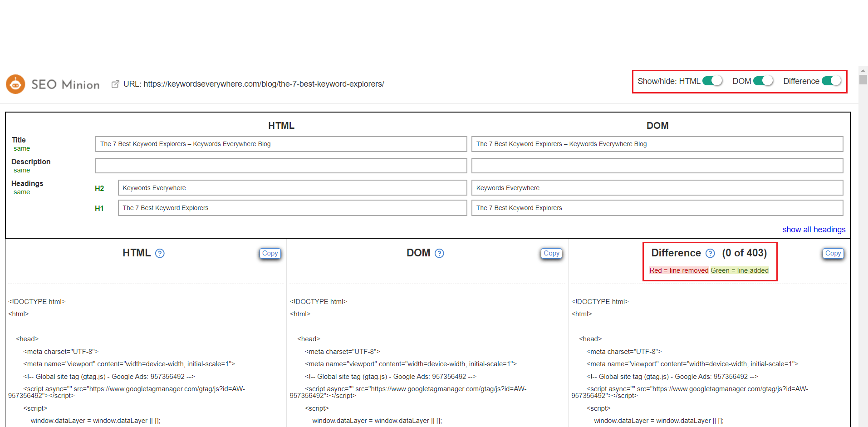Click the SEO Minion logo icon
The image size is (868, 427).
click(x=15, y=83)
